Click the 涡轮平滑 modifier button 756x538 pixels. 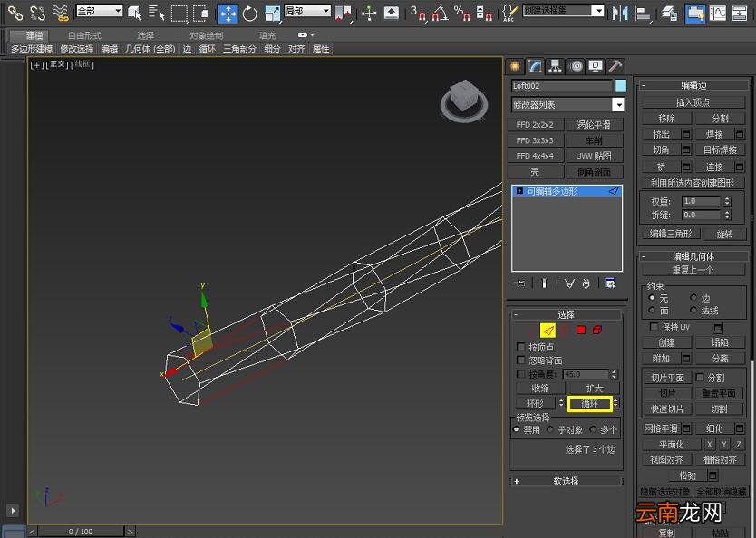click(x=594, y=125)
